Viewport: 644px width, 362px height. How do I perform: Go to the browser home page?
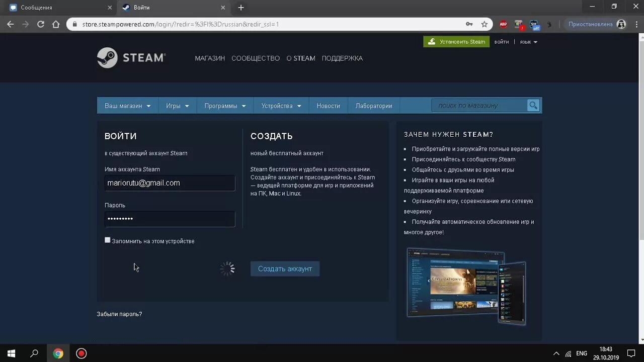click(x=56, y=24)
